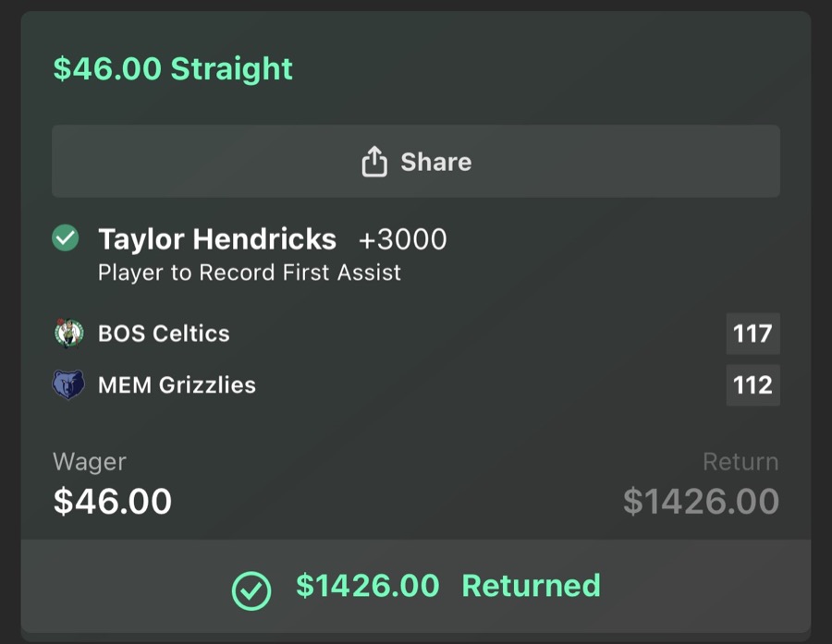Click the green checkmark beside Taylor Hendricks
This screenshot has width=832, height=644.
tap(66, 238)
